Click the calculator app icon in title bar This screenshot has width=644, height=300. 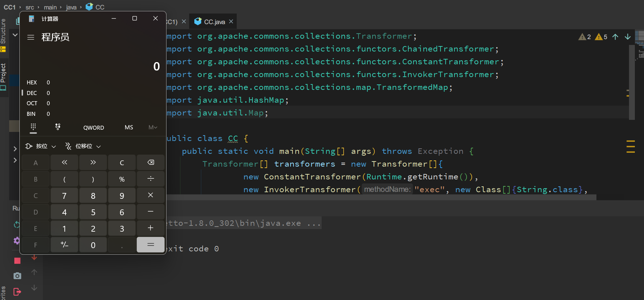pyautogui.click(x=31, y=19)
